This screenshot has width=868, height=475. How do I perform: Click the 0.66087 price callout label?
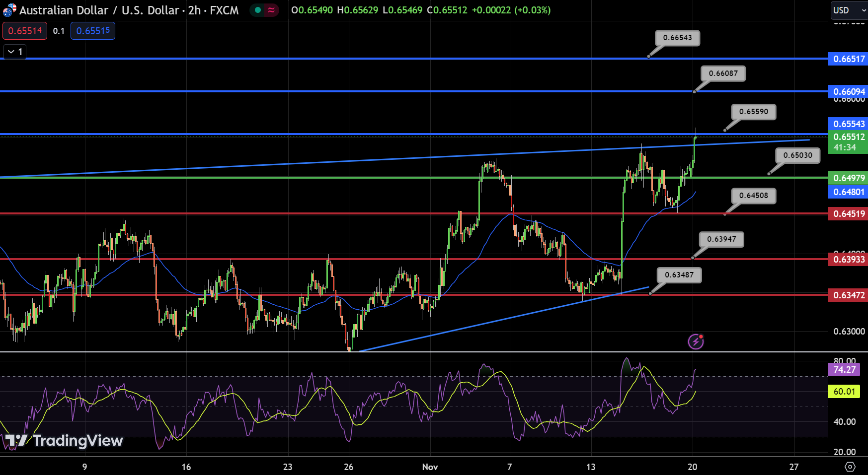723,73
